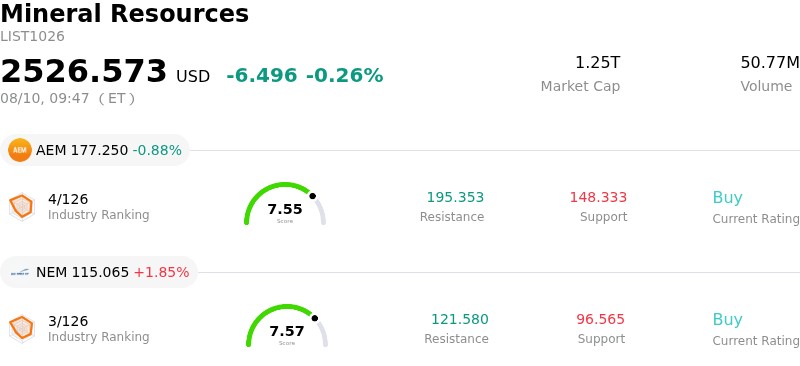The height and width of the screenshot is (366, 800).
Task: Open the NEM 115.065 ticker chip
Action: [x=99, y=272]
